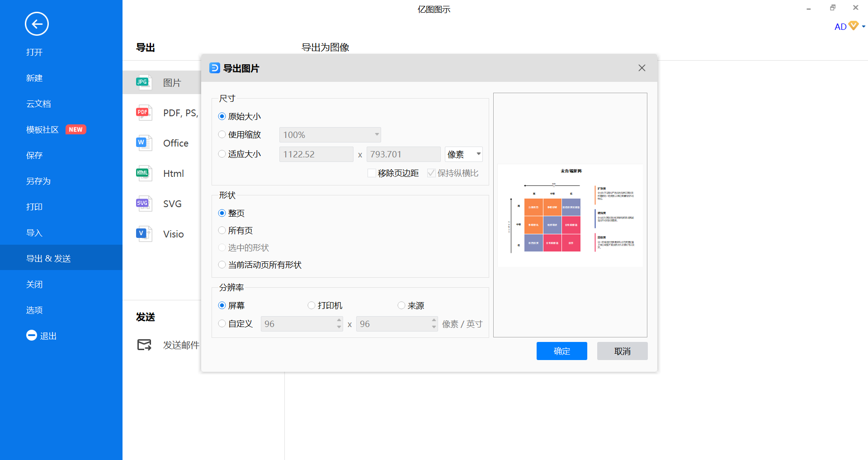Screen dimensions: 868x460
Task: Select 原始大小 original size radio
Action: point(222,116)
